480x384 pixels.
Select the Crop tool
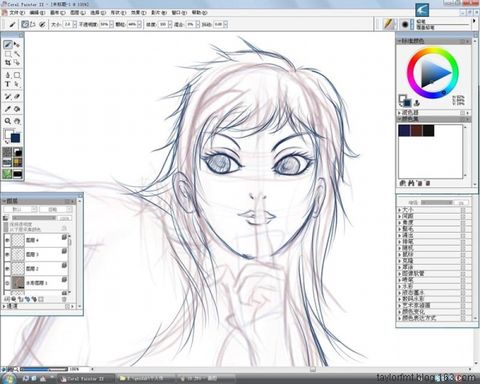8,62
